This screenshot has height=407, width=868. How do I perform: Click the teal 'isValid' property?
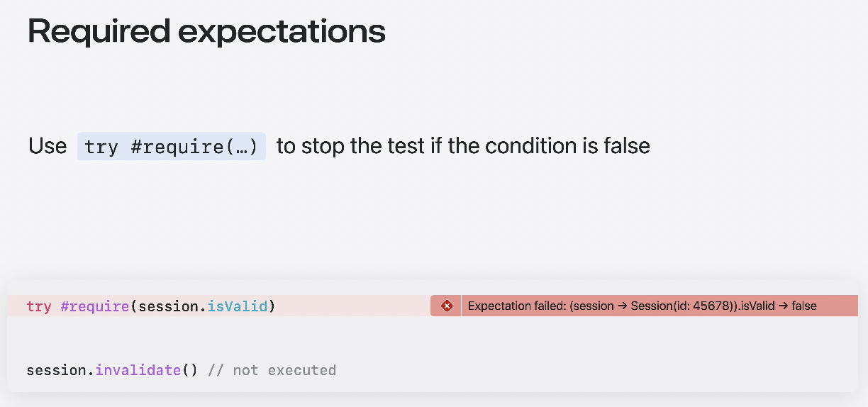pos(237,306)
